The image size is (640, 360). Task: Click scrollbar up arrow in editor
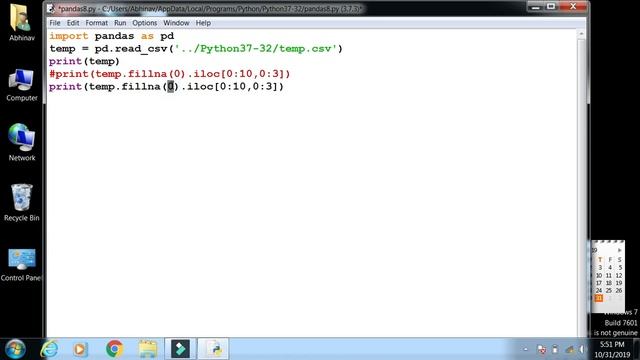pos(582,34)
